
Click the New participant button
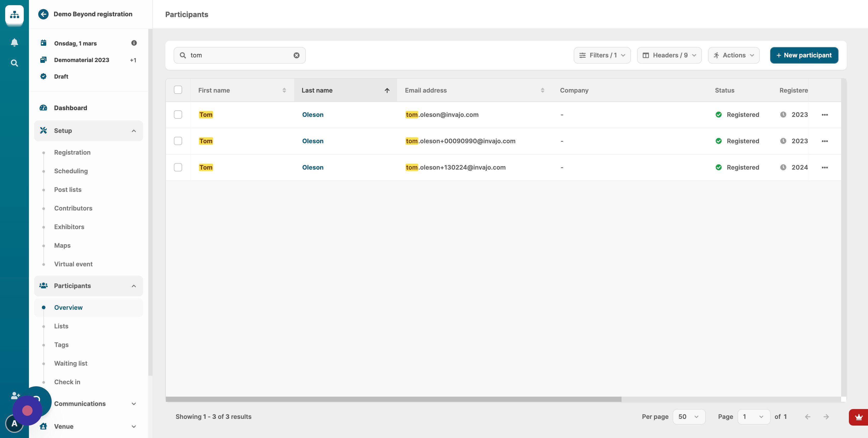coord(804,55)
